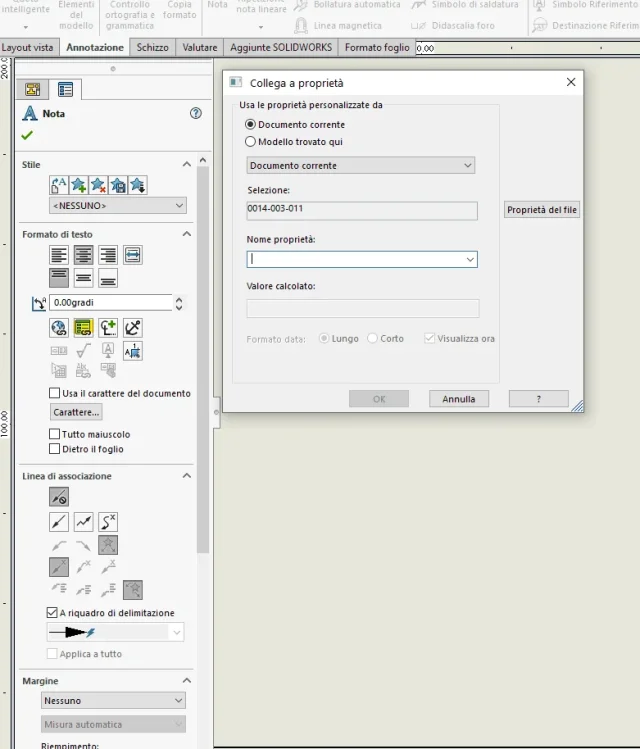Image resolution: width=640 pixels, height=749 pixels.
Task: Click the Proprietà del file button
Action: pyautogui.click(x=542, y=210)
